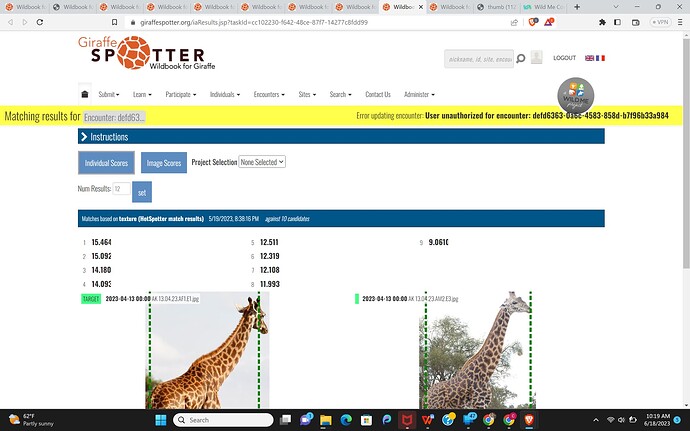
Task: Switch language with the French flag icon
Action: pos(600,58)
